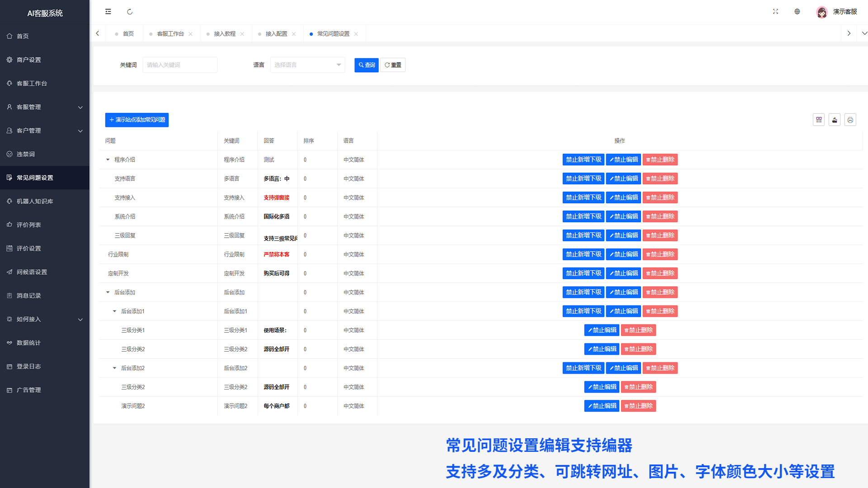Toggle the sidebar collapse hamburger icon

(108, 12)
